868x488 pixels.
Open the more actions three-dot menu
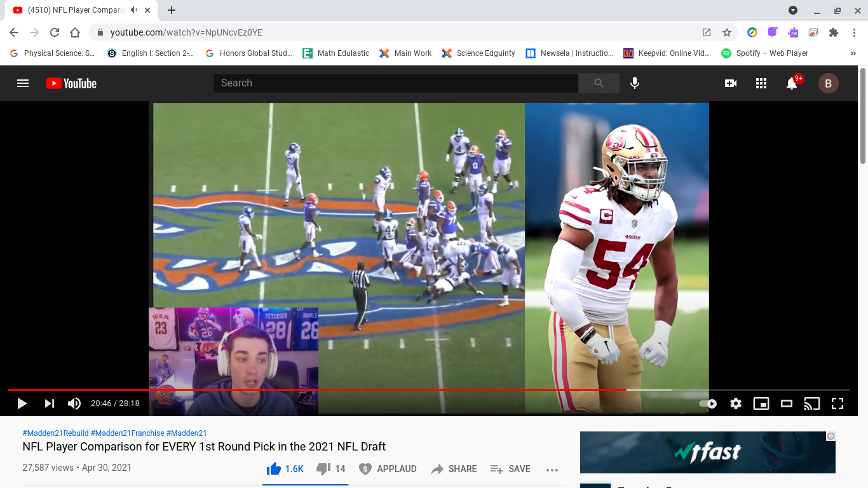pyautogui.click(x=552, y=470)
